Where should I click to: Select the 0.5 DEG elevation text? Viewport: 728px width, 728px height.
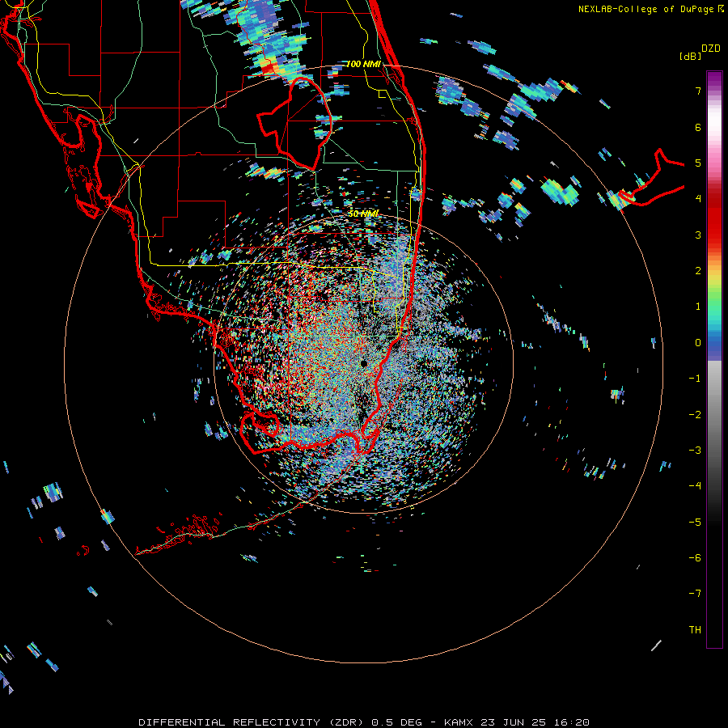pyautogui.click(x=396, y=722)
